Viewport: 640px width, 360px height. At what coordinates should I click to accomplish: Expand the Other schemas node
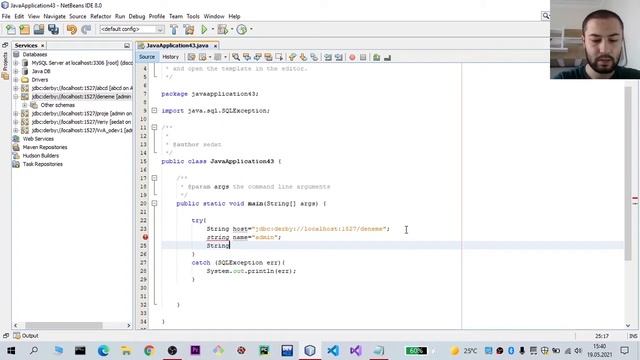24,105
